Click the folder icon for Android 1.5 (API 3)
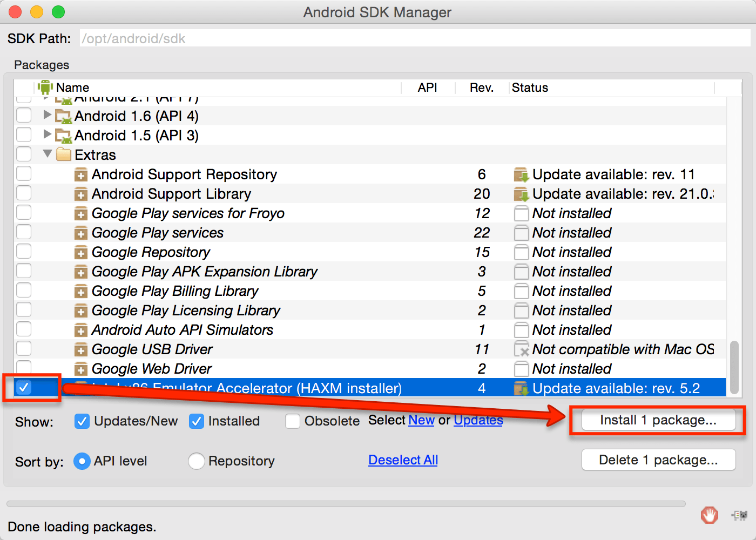756x540 pixels. (64, 136)
